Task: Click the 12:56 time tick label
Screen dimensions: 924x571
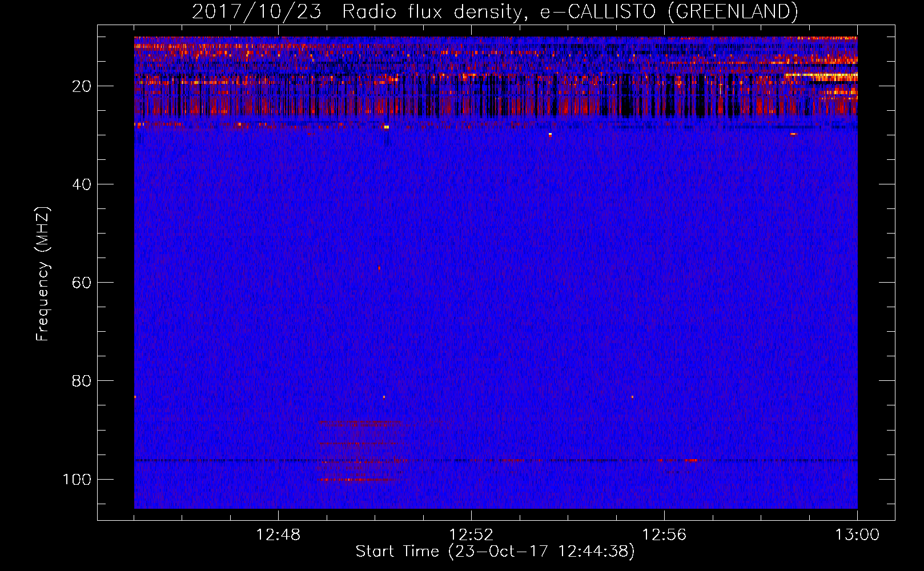Action: [x=664, y=535]
